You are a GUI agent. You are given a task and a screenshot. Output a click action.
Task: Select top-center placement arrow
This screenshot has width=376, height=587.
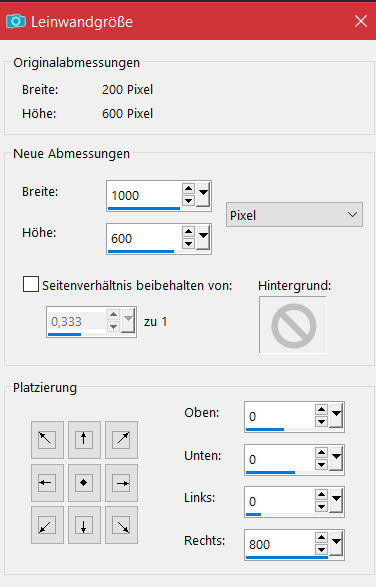tap(84, 440)
